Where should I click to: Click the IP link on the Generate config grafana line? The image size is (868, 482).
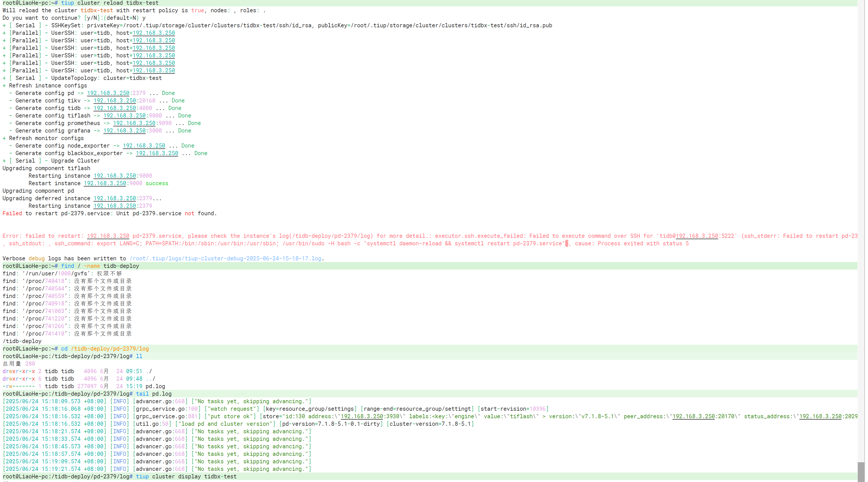click(124, 131)
